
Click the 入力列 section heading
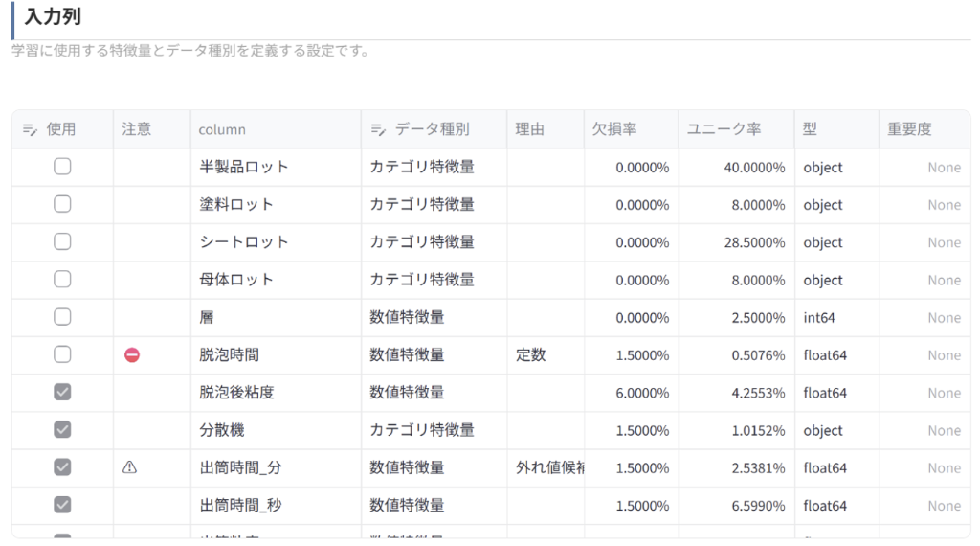[54, 17]
